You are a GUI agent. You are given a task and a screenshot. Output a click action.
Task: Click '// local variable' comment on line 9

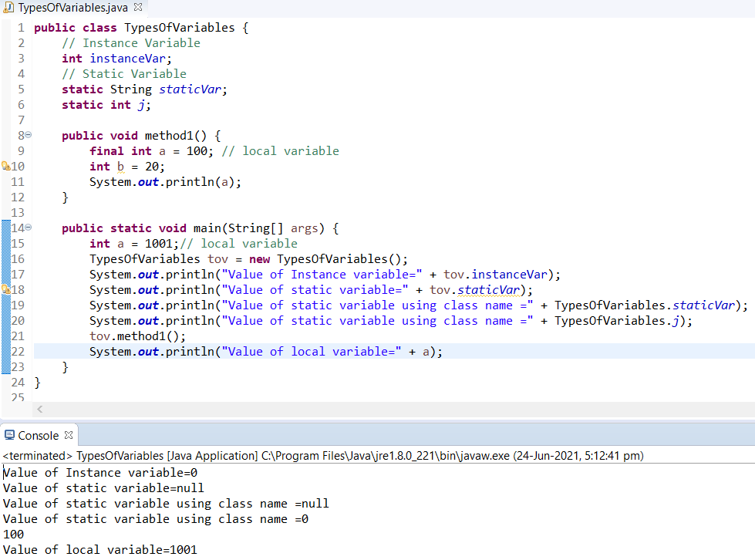click(280, 151)
